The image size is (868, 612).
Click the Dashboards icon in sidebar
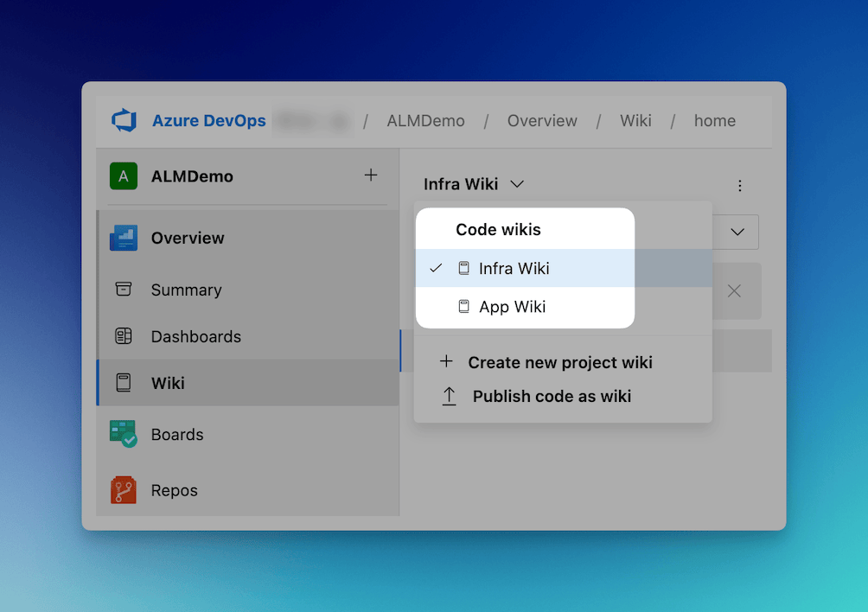pos(124,336)
